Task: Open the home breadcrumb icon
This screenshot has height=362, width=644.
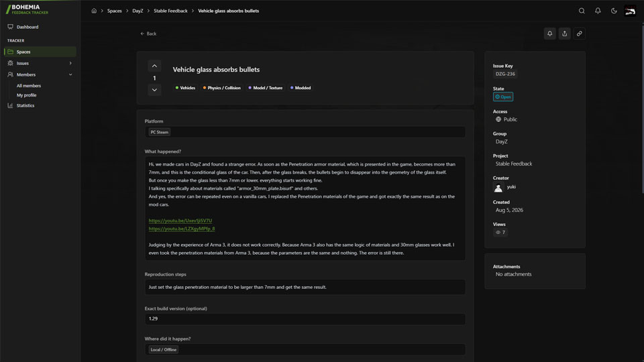Action: (94, 11)
